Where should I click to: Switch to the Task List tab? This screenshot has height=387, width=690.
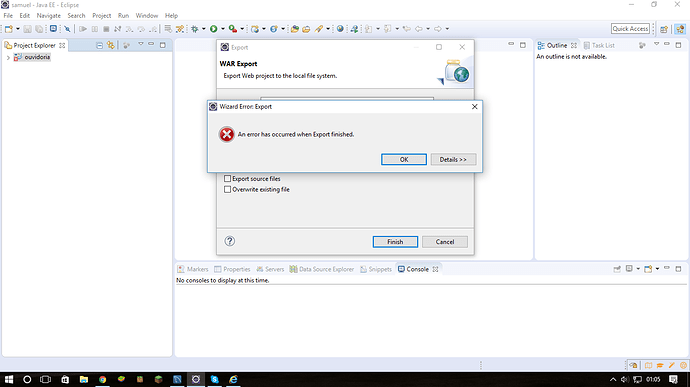[598, 45]
